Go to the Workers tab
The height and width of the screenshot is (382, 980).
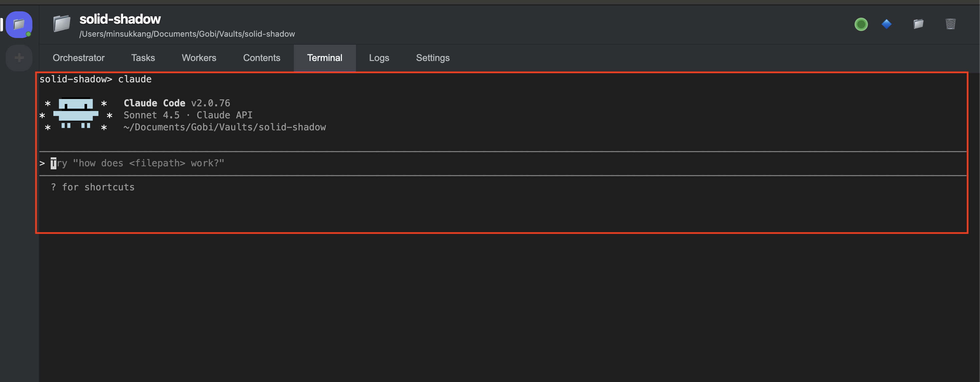[199, 58]
